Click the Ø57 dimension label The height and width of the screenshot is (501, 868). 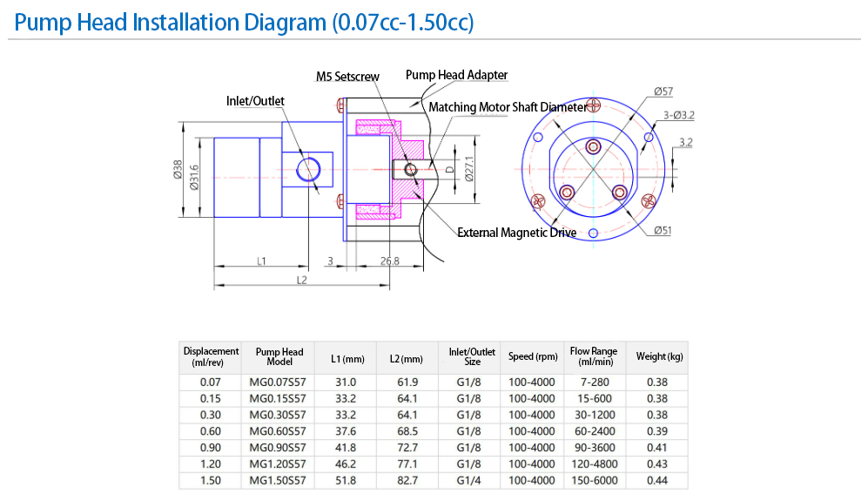pos(663,92)
